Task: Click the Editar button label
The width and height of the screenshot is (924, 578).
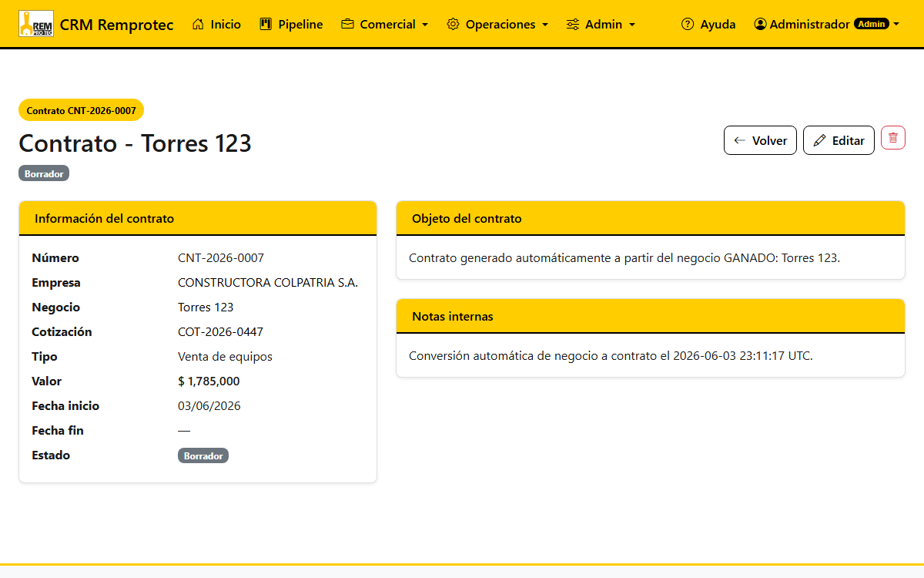Action: 848,140
